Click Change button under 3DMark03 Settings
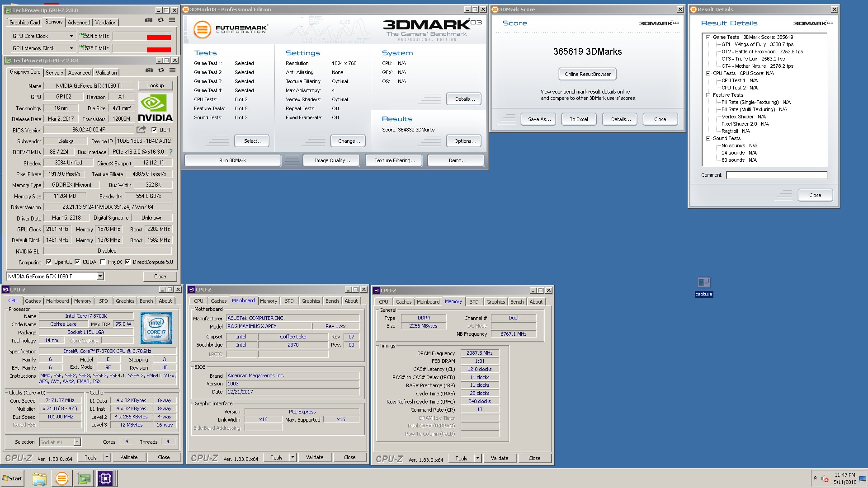This screenshot has height=488, width=868. (349, 141)
